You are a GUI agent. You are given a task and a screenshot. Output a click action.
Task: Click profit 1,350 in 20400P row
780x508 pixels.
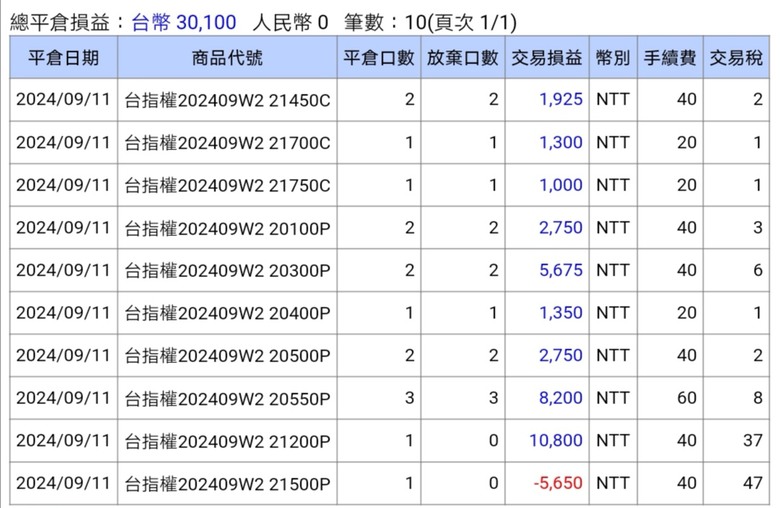(x=561, y=312)
